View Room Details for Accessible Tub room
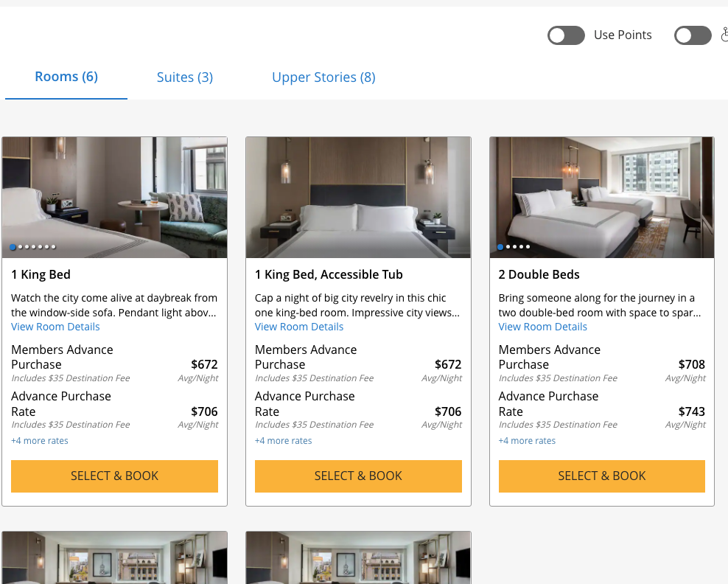Screen dimensions: 728x584 point(299,327)
